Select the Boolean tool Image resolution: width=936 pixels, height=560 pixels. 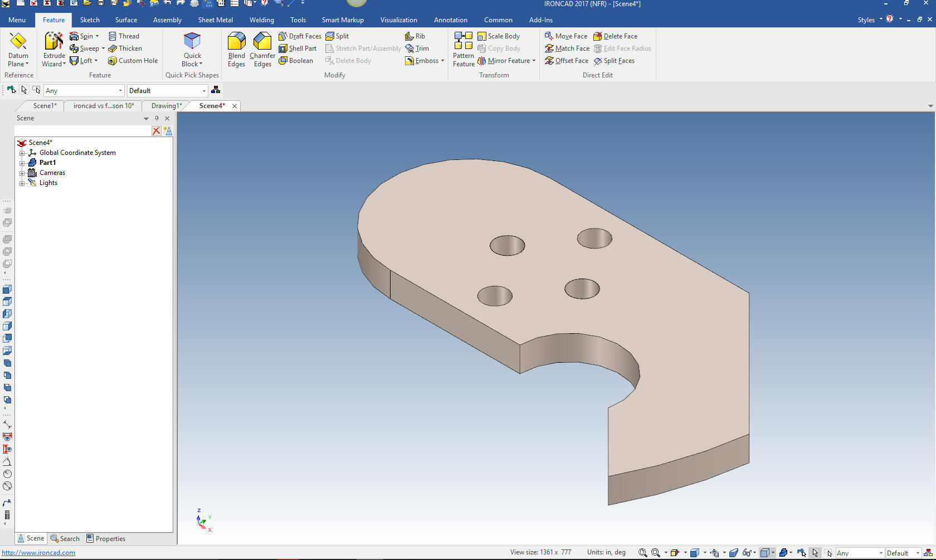(x=296, y=61)
